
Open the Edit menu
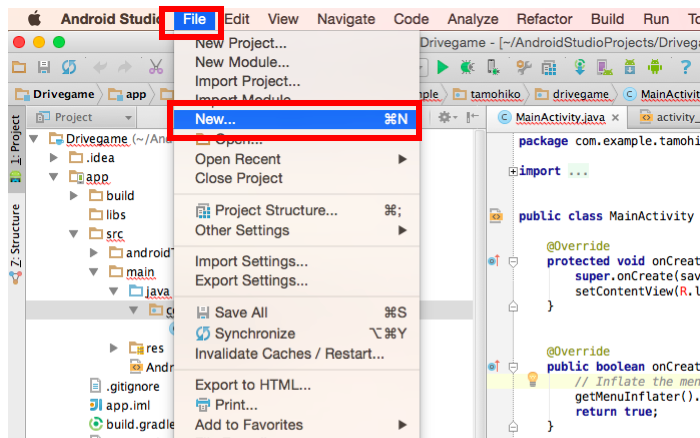[237, 19]
